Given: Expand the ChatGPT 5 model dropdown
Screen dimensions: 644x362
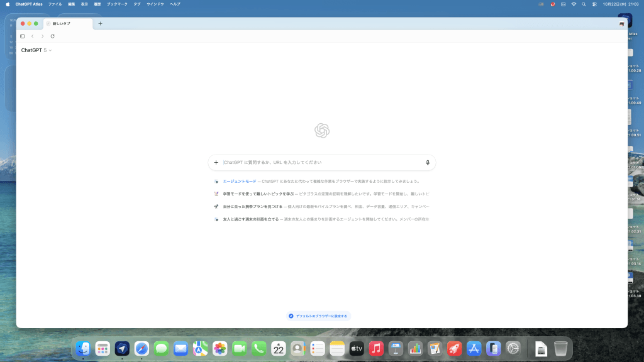Looking at the screenshot, I should pyautogui.click(x=36, y=50).
